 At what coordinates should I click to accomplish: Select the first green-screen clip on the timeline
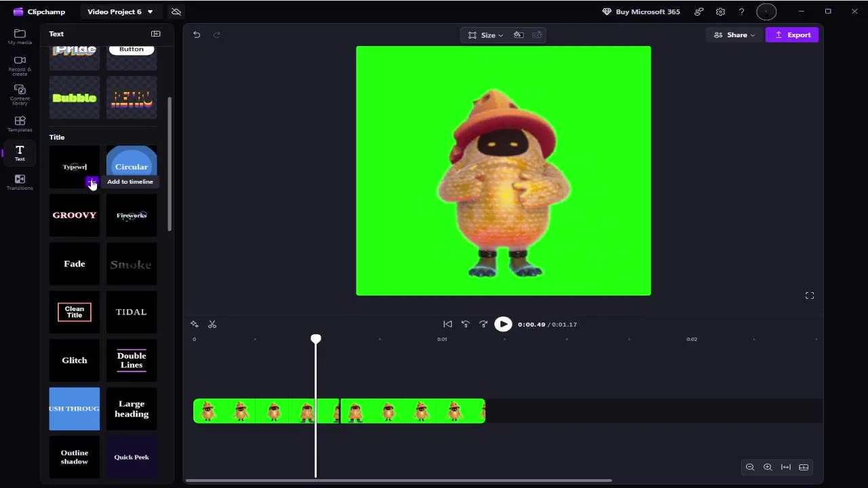pos(266,411)
